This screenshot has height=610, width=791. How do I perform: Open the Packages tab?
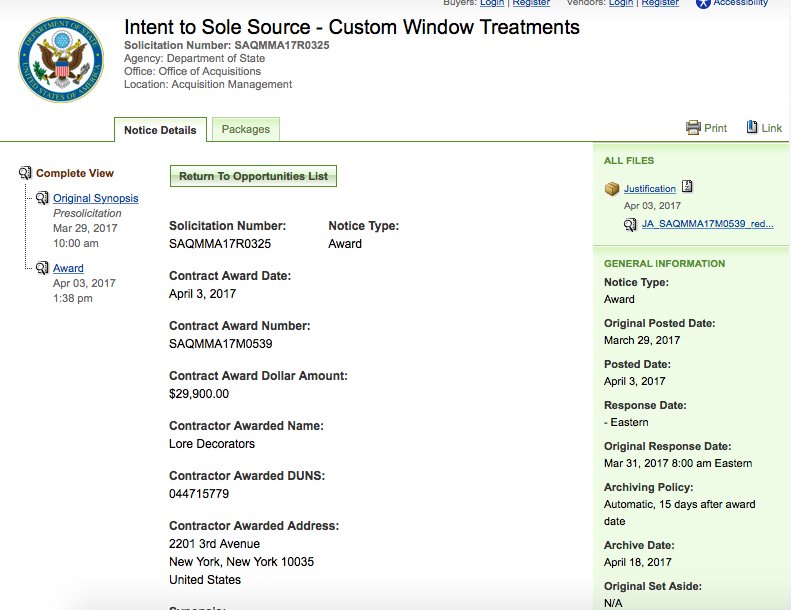[246, 129]
